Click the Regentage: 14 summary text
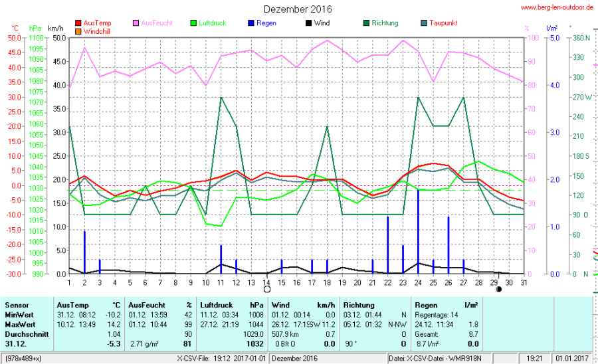 [x=436, y=314]
